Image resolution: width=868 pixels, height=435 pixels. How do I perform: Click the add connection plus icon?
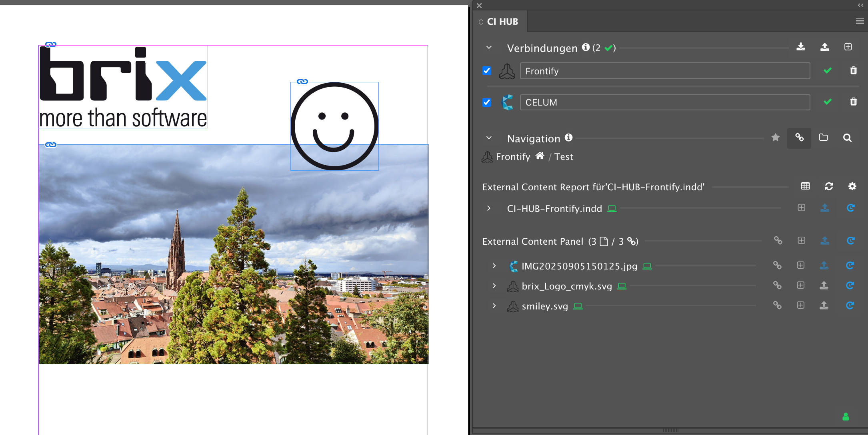point(848,47)
